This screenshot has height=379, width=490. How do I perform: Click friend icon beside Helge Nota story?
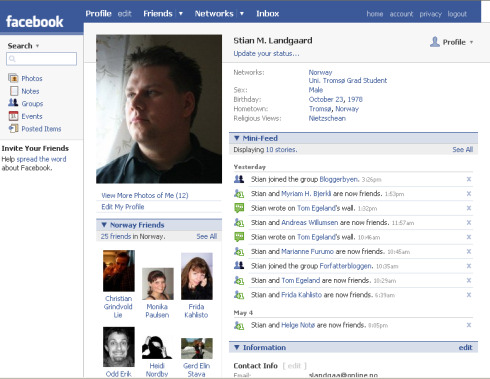click(x=239, y=325)
